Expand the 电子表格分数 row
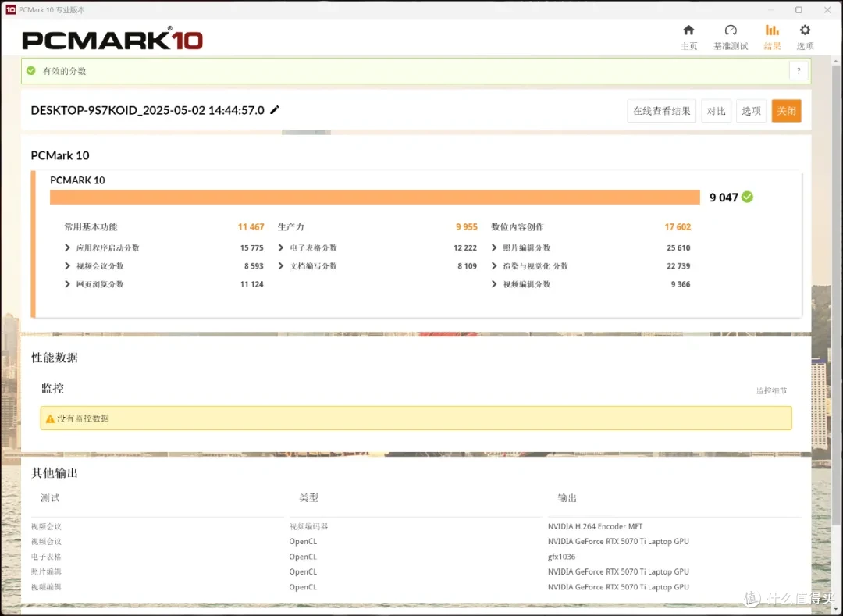Viewport: 843px width, 616px height. [x=281, y=247]
